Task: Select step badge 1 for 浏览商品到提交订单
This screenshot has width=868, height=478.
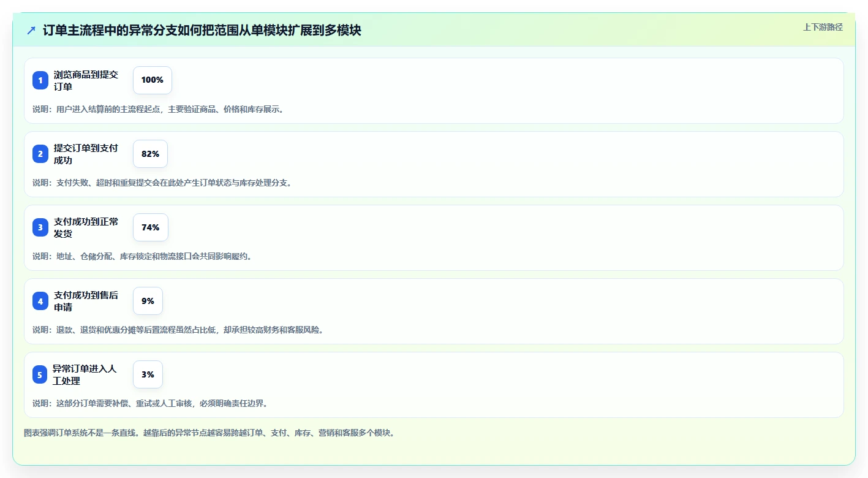Action: click(40, 80)
